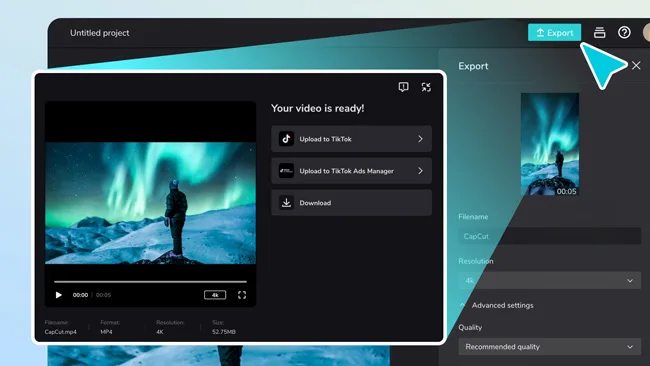650x366 pixels.
Task: Select Upload to TikTok Ads Manager
Action: pyautogui.click(x=351, y=171)
